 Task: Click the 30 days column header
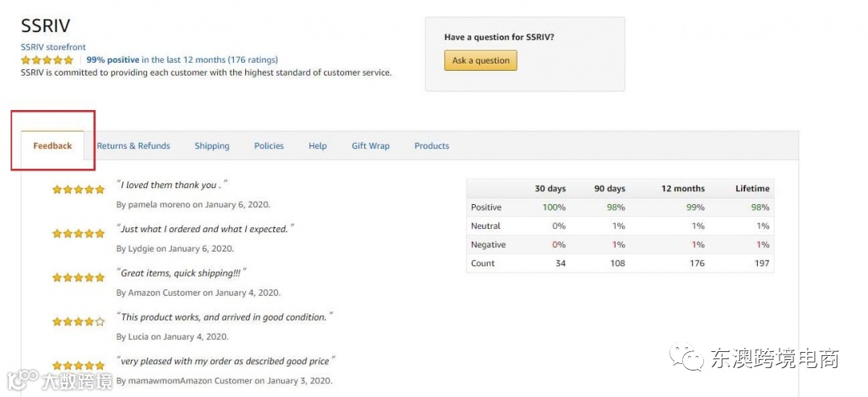[x=550, y=189]
